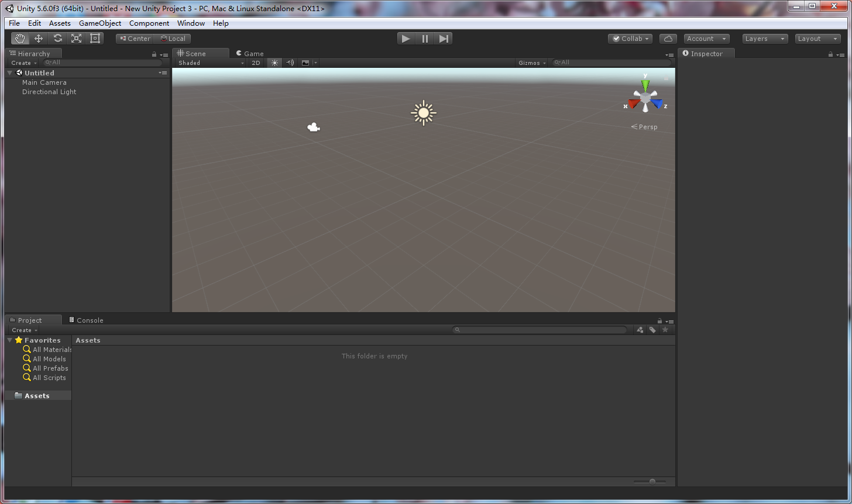Screen dimensions: 852x504
Task: Select the Move tool
Action: pos(39,38)
